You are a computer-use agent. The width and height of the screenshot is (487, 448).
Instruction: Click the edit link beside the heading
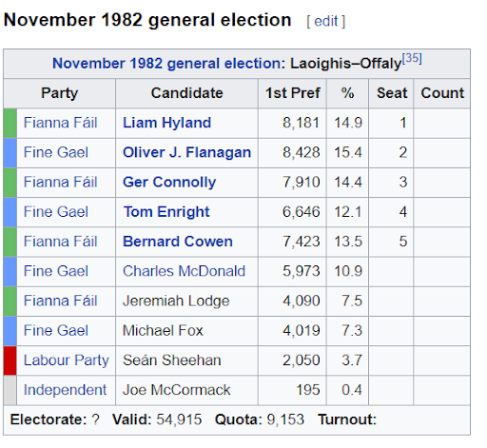tap(325, 22)
